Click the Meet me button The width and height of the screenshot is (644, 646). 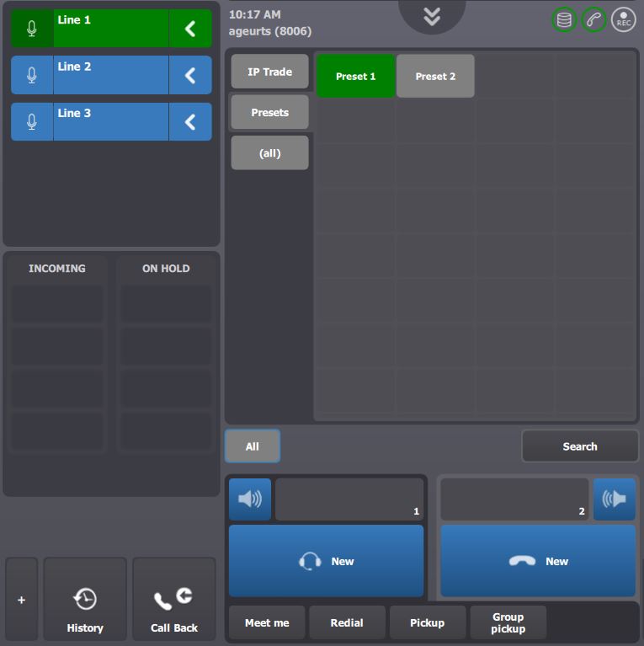(267, 622)
